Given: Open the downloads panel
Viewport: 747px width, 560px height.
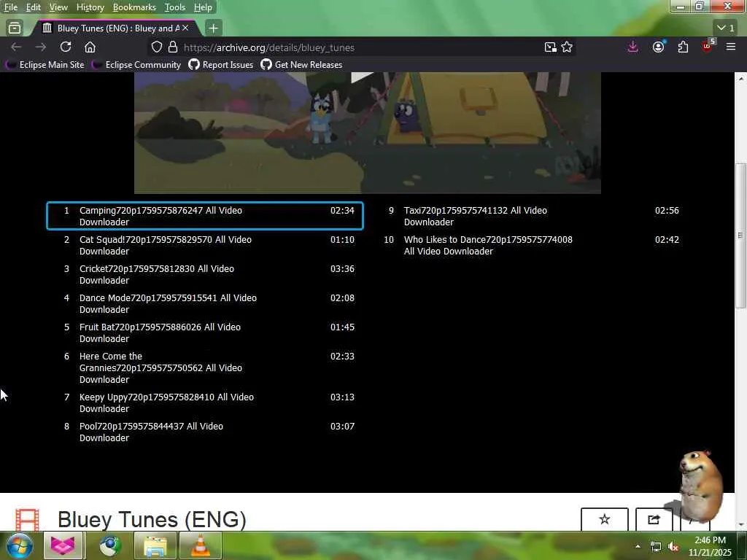Looking at the screenshot, I should pyautogui.click(x=632, y=47).
